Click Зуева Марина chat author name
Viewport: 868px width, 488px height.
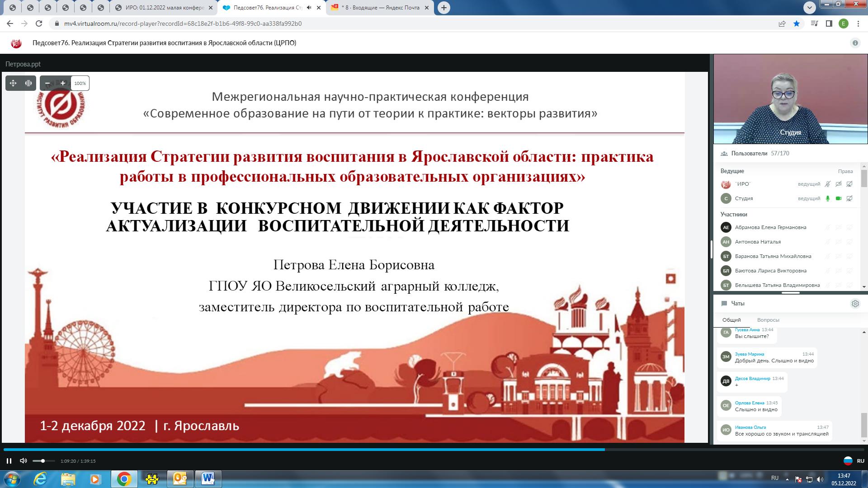pos(750,354)
